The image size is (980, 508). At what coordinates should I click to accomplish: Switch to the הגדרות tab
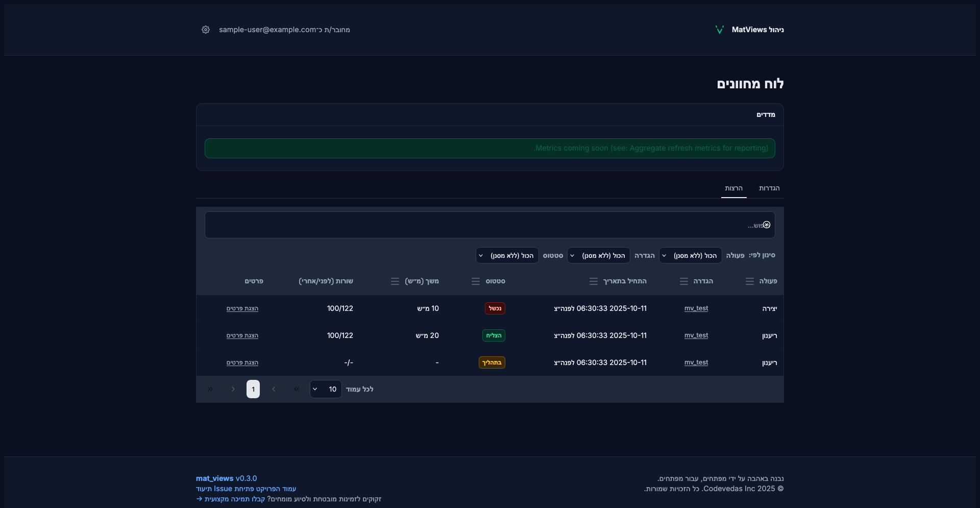click(769, 188)
